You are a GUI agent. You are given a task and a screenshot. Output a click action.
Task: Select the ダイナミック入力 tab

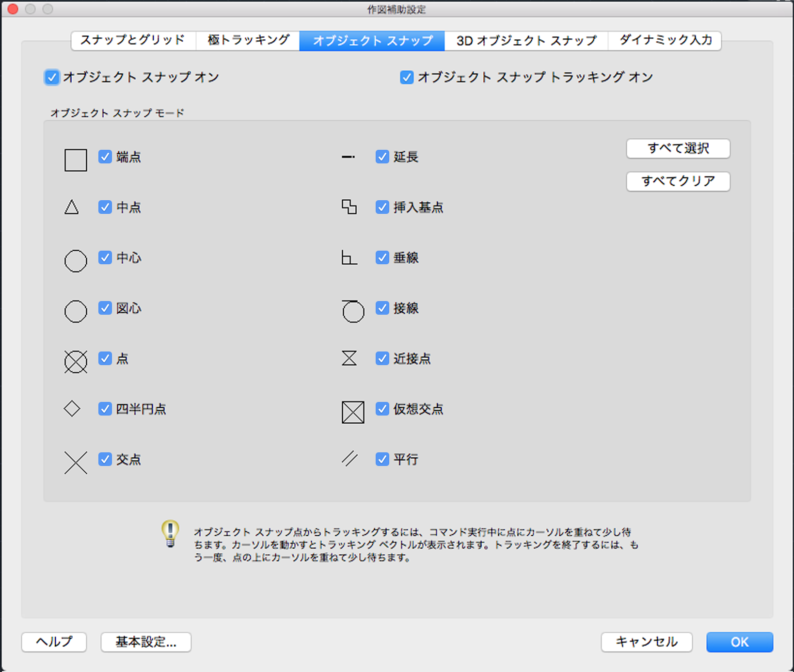click(x=665, y=40)
